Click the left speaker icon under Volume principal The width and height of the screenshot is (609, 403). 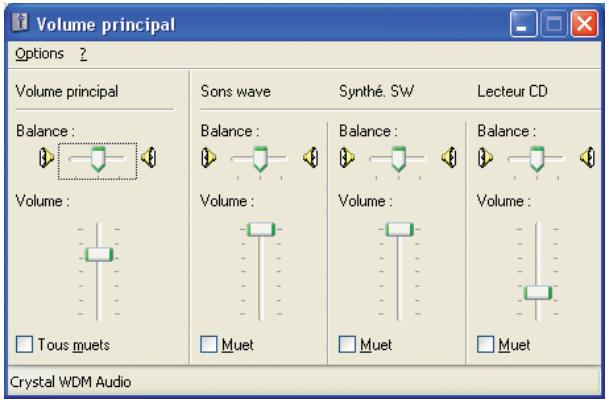(47, 158)
